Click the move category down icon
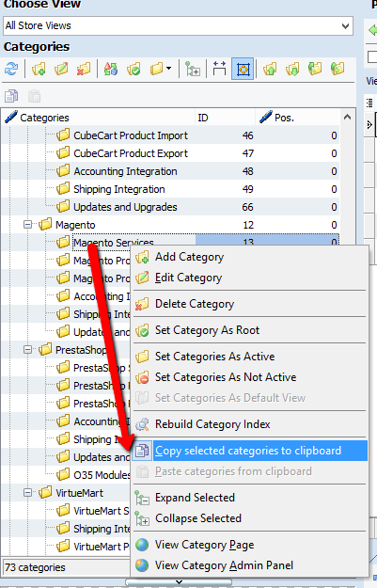 click(292, 69)
